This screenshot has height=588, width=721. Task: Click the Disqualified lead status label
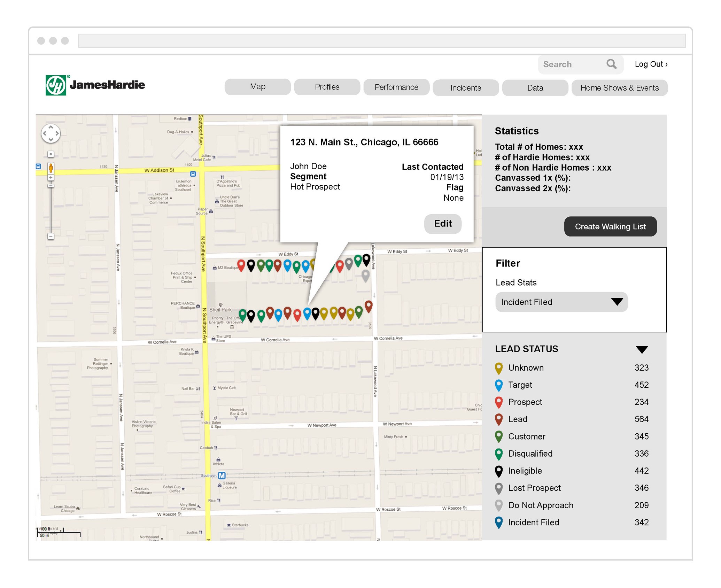[530, 454]
